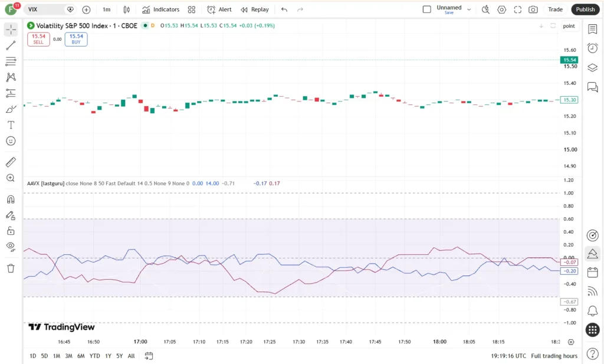Open time axis settings gear

(x=571, y=342)
